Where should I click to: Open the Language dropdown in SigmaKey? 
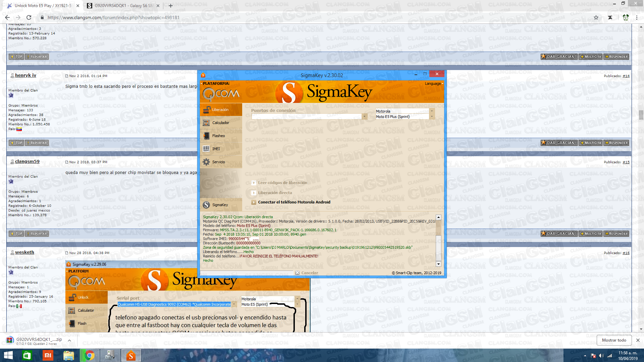pos(434,83)
